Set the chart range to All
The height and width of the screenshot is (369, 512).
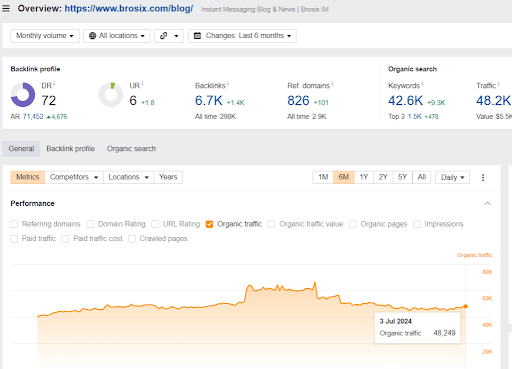pos(422,177)
